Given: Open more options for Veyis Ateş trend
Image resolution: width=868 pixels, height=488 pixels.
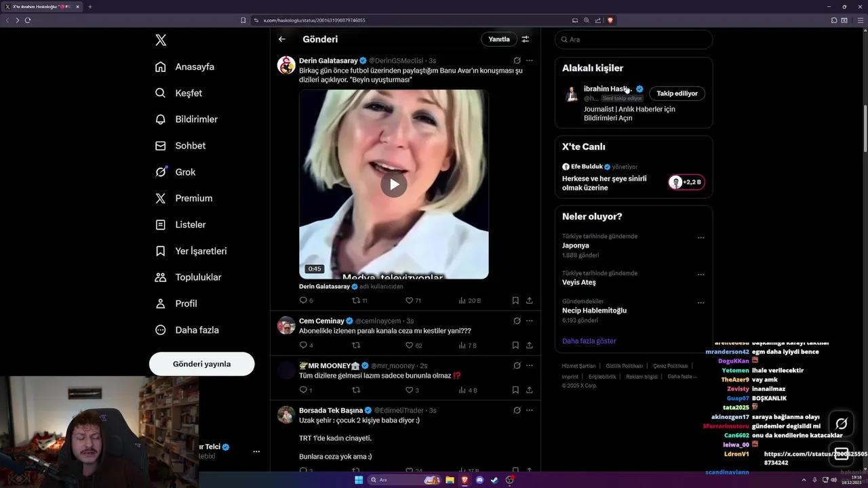Looking at the screenshot, I should point(701,274).
